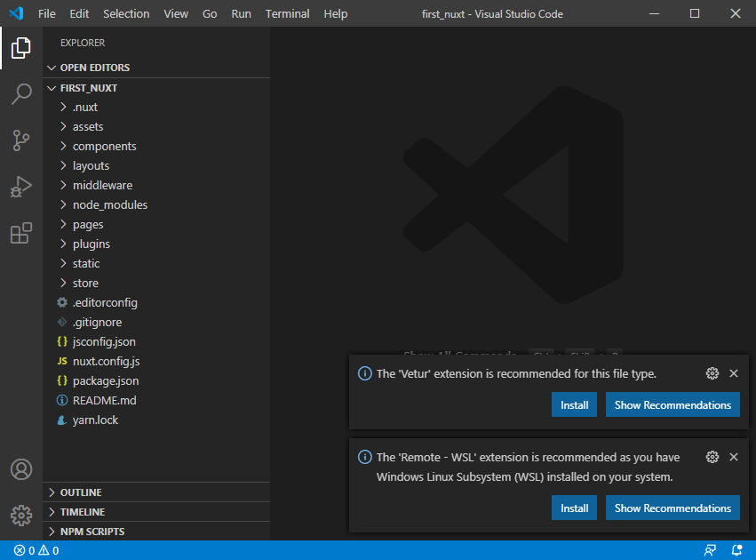
Task: Open the yarn.lock file name
Action: (95, 420)
